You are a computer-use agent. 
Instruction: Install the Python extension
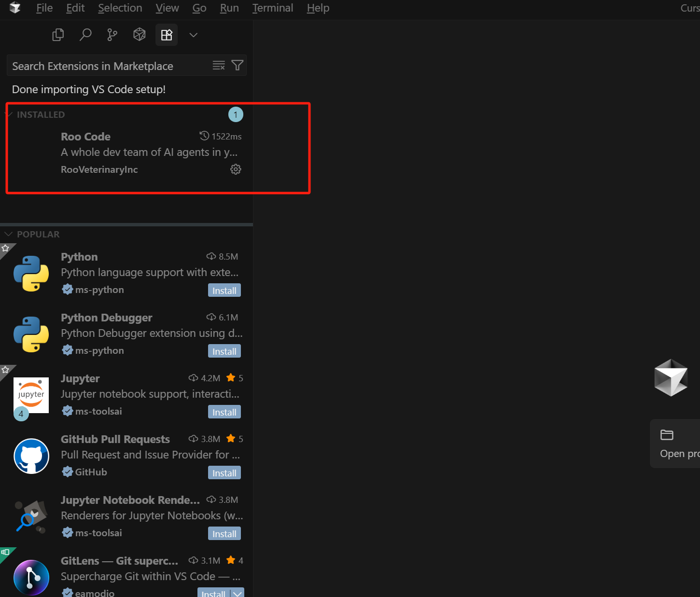point(224,291)
